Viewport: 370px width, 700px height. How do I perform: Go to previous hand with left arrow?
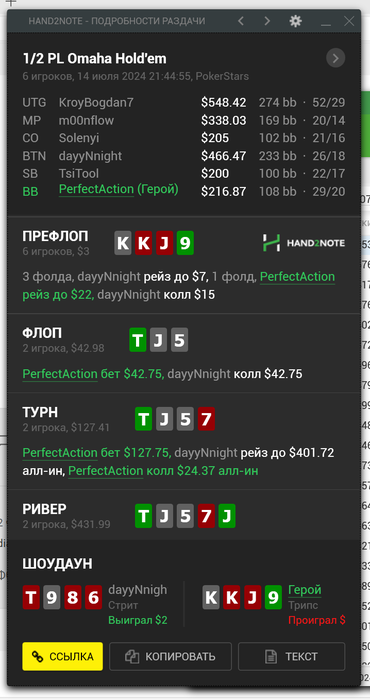coord(241,21)
